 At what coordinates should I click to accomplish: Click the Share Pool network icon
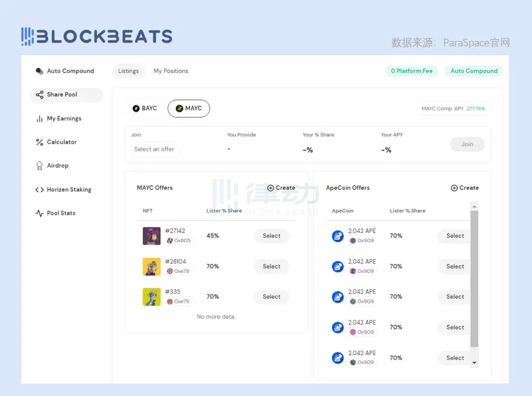pos(39,95)
